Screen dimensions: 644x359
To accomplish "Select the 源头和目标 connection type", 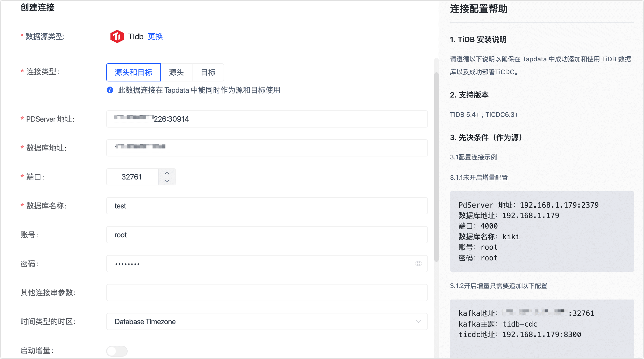I will (134, 72).
